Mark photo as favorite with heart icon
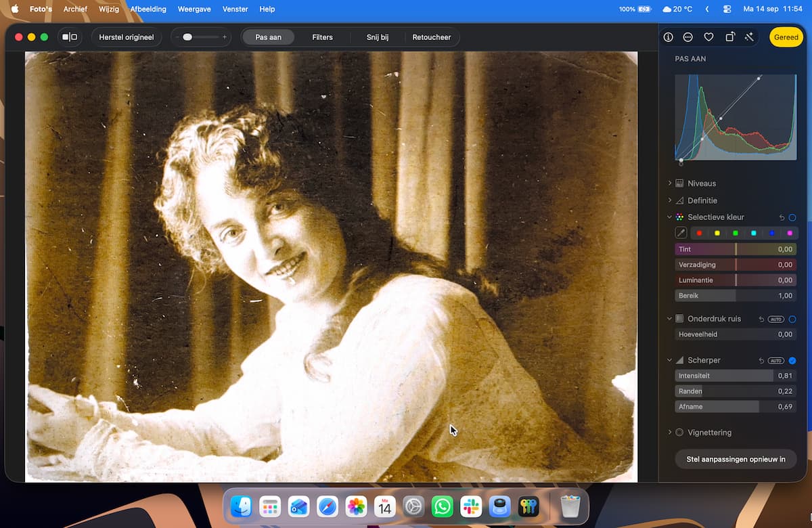This screenshot has height=528, width=812. coord(708,37)
